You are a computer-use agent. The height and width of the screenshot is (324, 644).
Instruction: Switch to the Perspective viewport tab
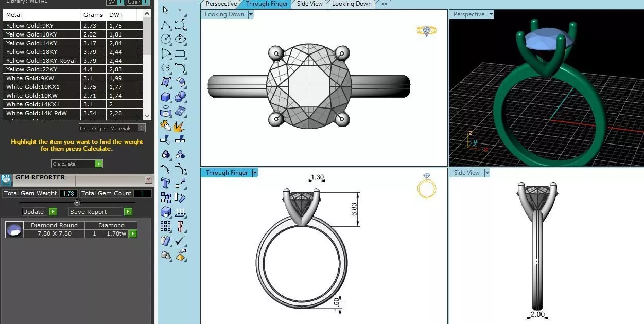coord(221,4)
